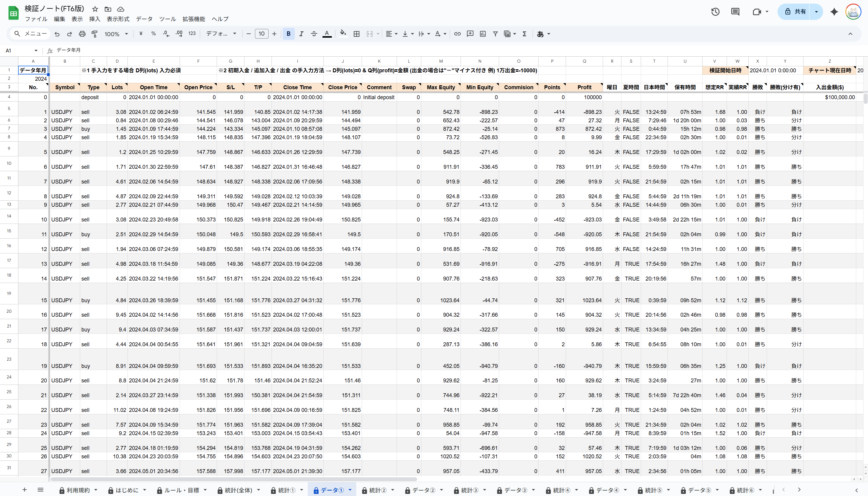This screenshot has height=496, width=868.
Task: Open version history clock icon
Action: click(x=715, y=12)
